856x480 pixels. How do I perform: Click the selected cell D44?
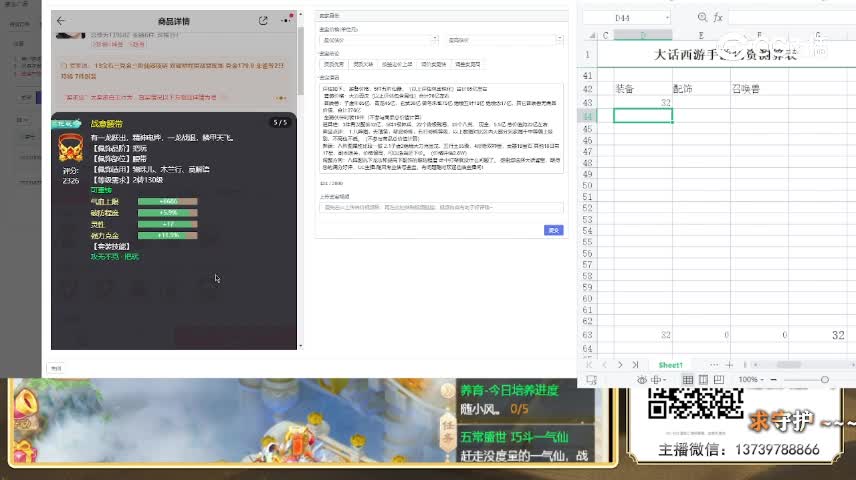point(643,116)
